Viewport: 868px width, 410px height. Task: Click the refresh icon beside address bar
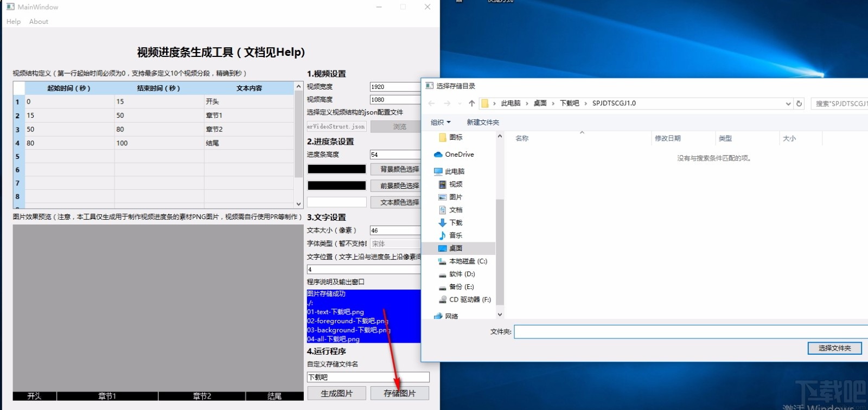799,103
